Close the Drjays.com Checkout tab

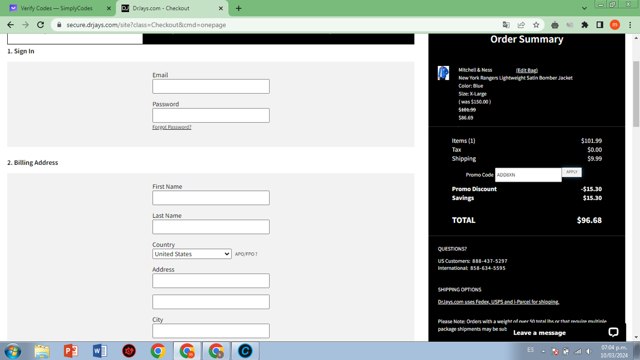pos(221,8)
